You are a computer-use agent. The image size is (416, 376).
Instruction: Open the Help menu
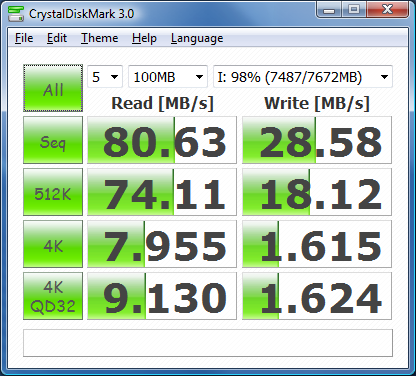click(x=144, y=38)
